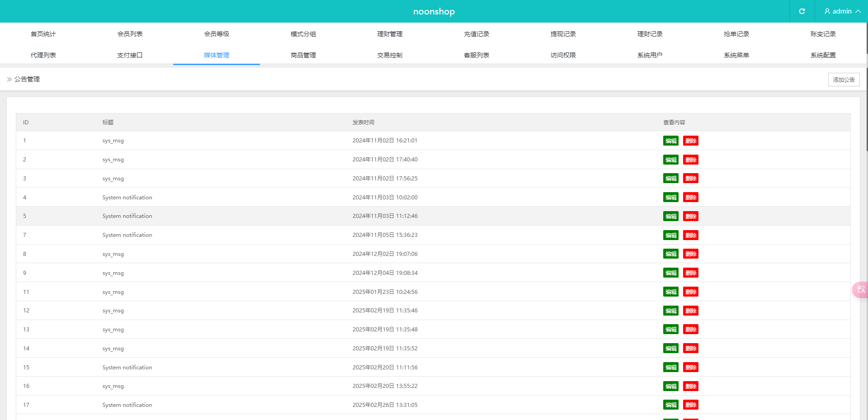Delete the announcement dated 17:40:40
The image size is (868, 420).
[691, 160]
